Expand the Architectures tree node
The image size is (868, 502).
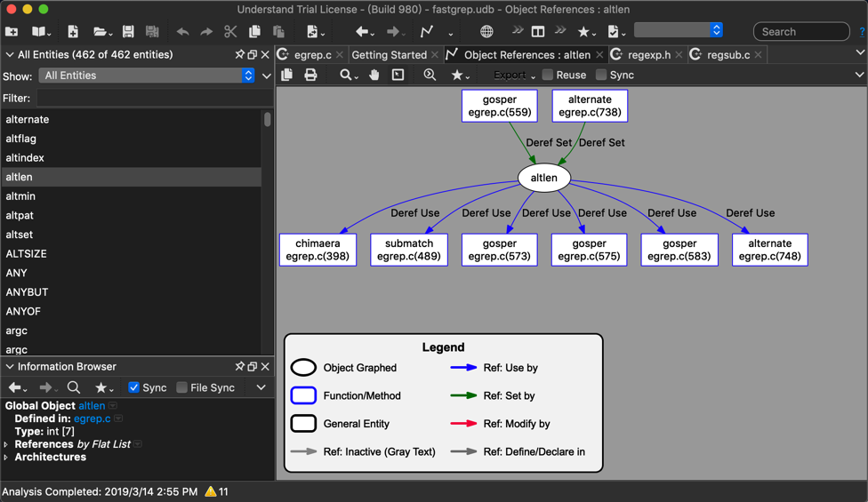(6, 458)
